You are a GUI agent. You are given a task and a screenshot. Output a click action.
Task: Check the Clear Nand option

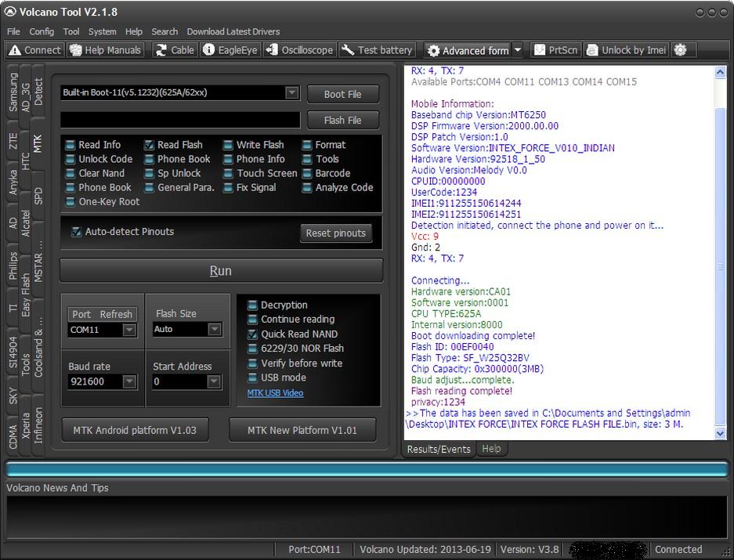[x=71, y=174]
